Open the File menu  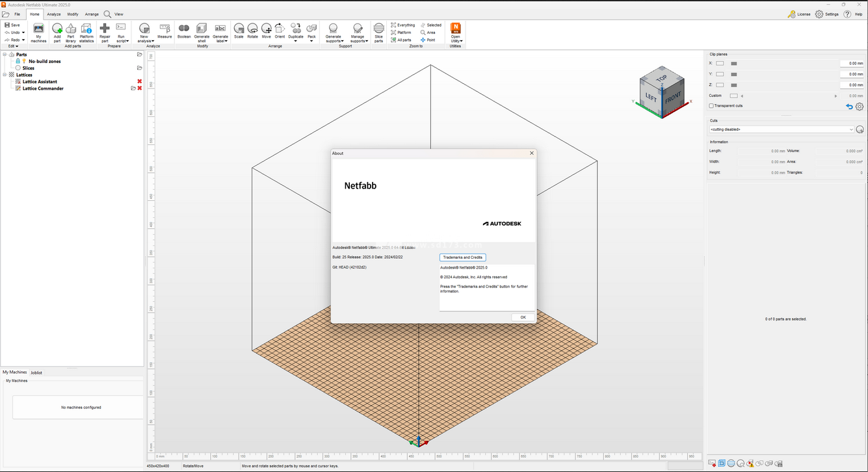click(x=16, y=14)
